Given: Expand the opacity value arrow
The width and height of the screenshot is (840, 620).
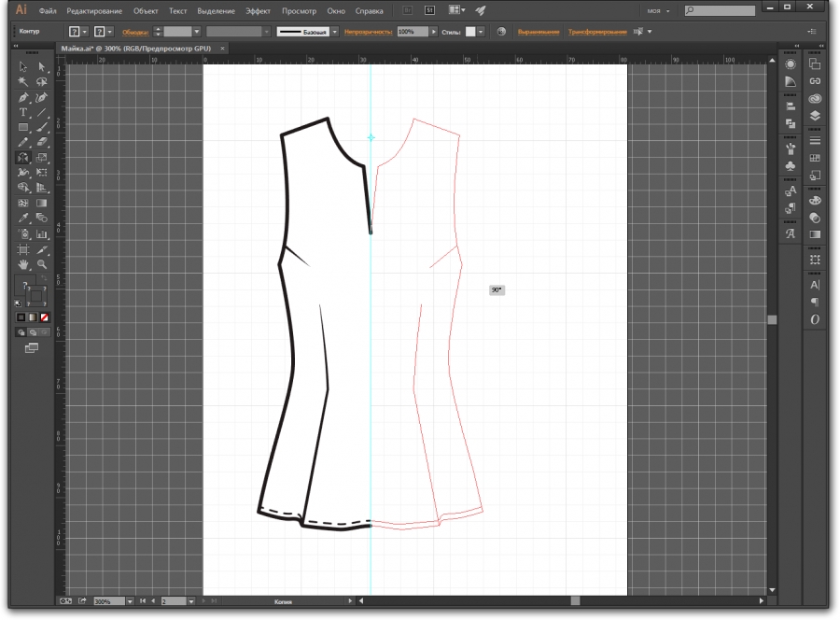Looking at the screenshot, I should point(433,32).
